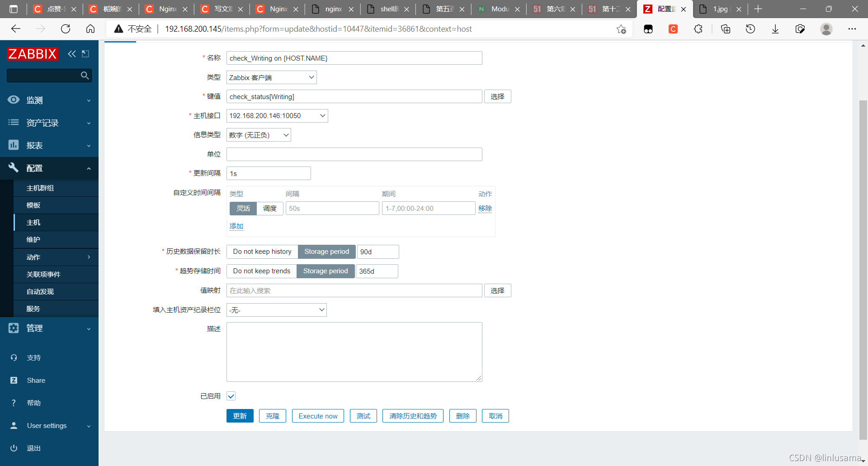This screenshot has width=868, height=466.
Task: Click the Zabbix logo in sidebar
Action: [33, 54]
